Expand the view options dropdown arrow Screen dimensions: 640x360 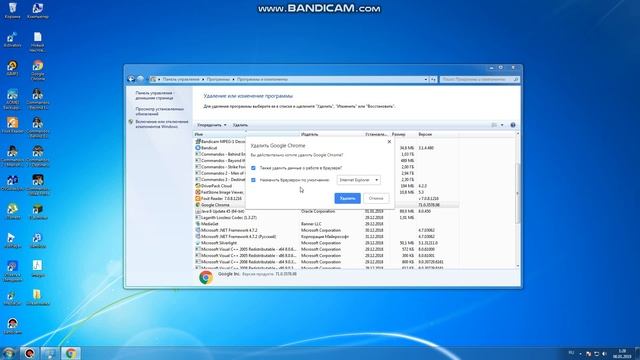click(502, 125)
